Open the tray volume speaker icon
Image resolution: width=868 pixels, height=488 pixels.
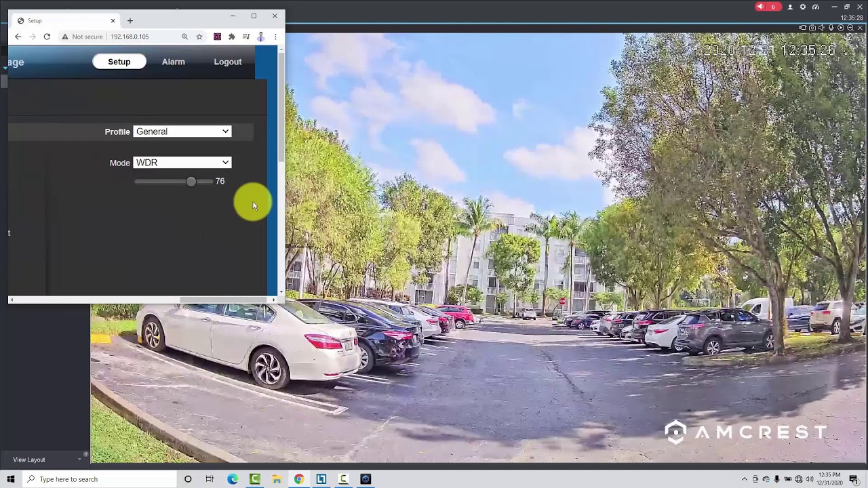coord(809,479)
